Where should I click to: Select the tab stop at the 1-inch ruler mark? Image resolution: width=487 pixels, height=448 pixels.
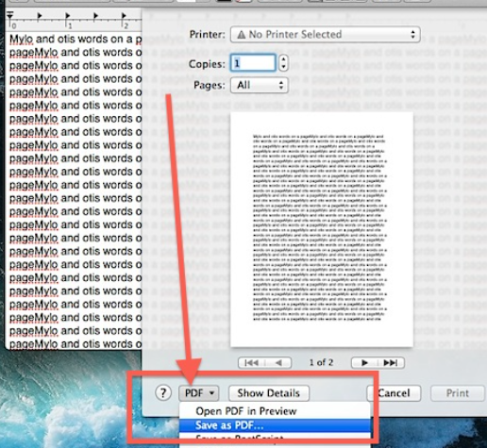click(67, 15)
